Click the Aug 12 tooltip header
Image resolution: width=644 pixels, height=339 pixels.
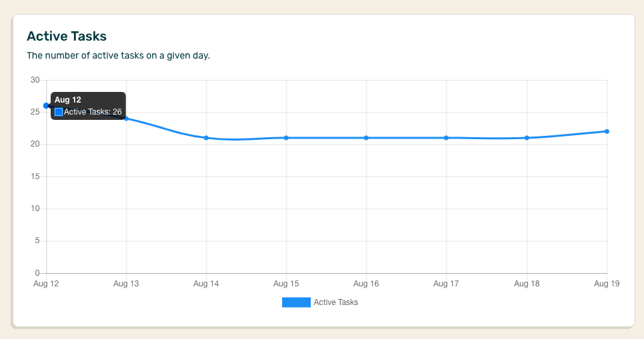[x=67, y=100]
